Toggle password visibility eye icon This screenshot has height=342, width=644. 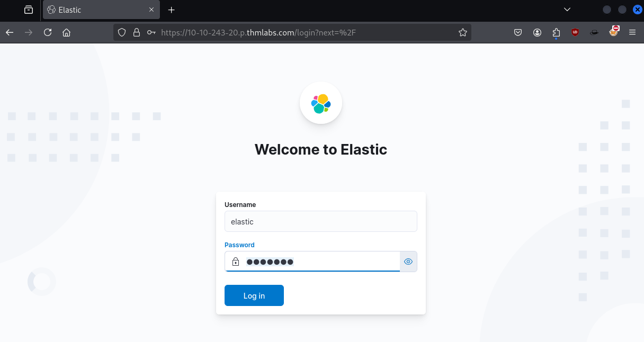(408, 262)
